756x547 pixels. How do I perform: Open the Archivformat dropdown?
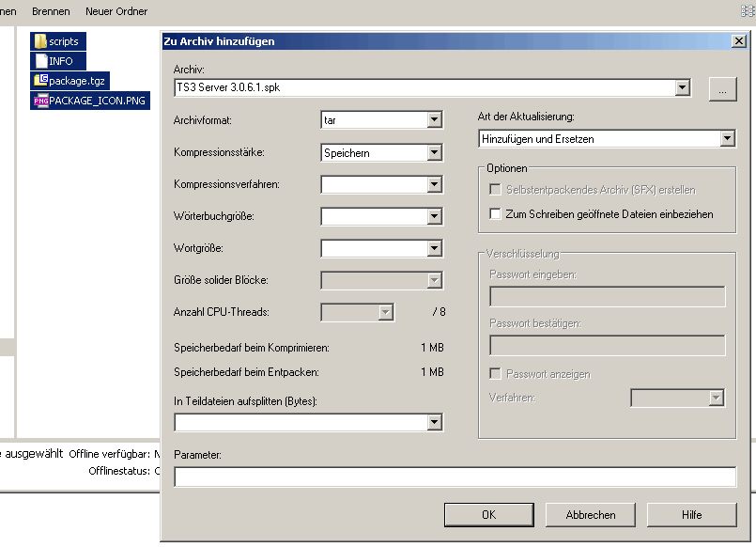tap(434, 120)
